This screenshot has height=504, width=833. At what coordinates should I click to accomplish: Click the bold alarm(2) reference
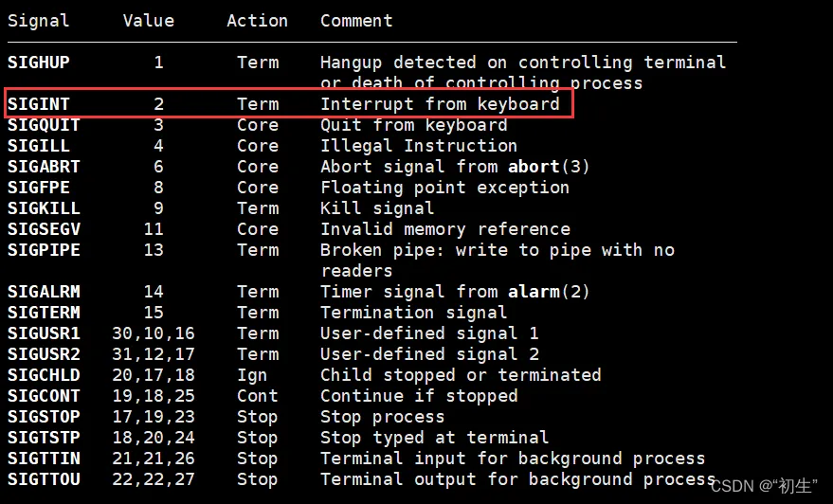click(549, 292)
